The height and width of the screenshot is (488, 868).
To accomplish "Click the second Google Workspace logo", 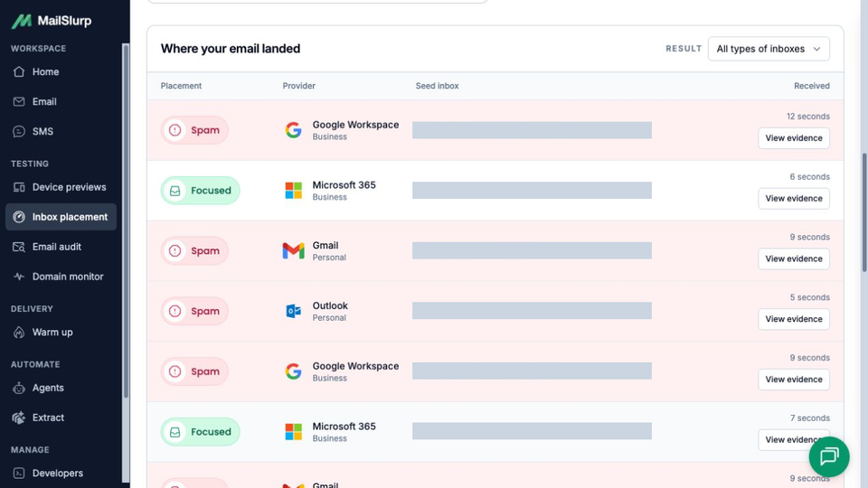I will click(293, 371).
